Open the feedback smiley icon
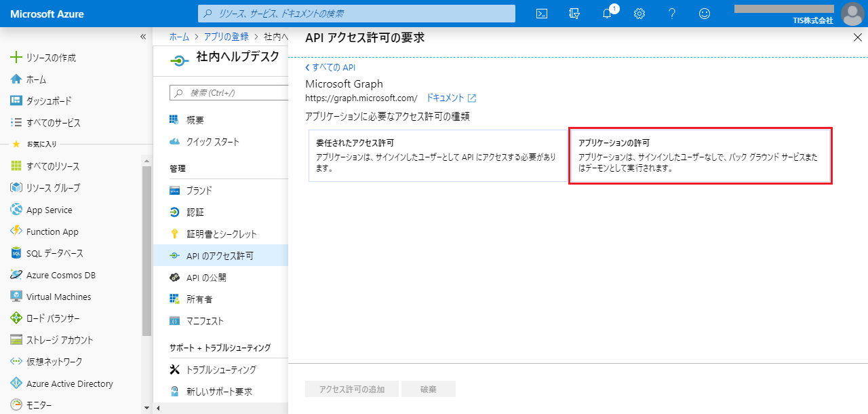This screenshot has height=414, width=868. coord(705,14)
